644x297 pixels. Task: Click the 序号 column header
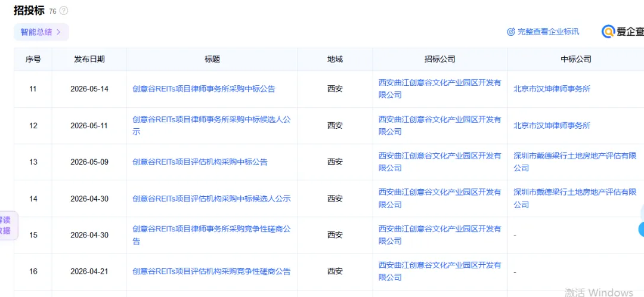(x=33, y=59)
